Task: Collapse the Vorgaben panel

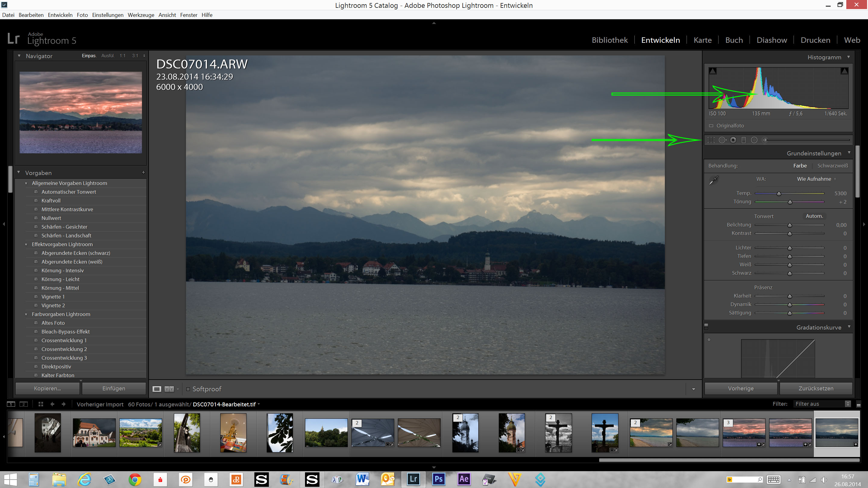Action: pyautogui.click(x=18, y=172)
